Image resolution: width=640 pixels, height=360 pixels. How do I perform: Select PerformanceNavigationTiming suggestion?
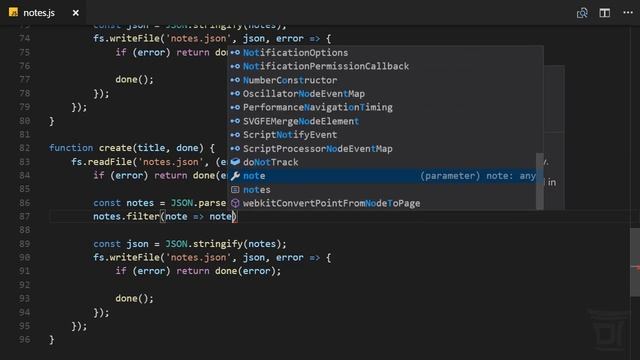pyautogui.click(x=385, y=107)
